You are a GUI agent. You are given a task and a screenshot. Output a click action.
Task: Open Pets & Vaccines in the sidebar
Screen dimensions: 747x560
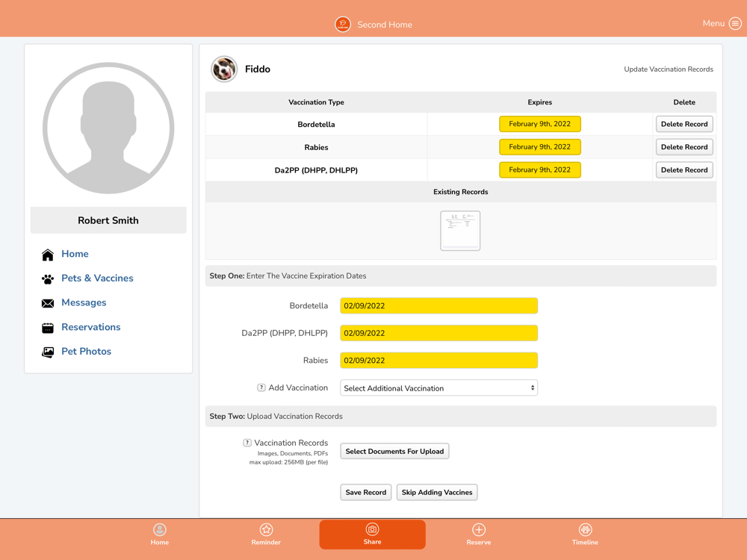coord(97,278)
